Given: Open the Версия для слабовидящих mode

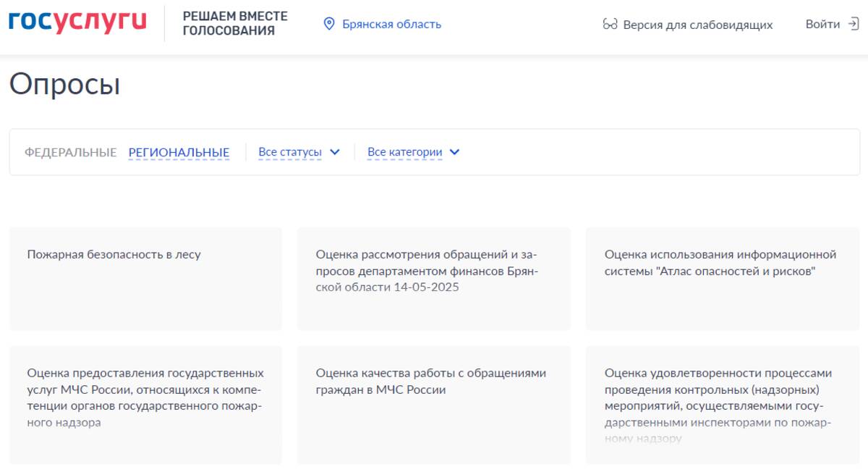Looking at the screenshot, I should point(698,25).
